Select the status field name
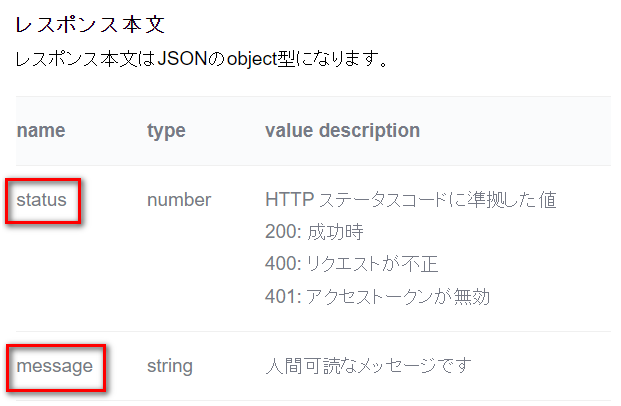Viewport: 621px width, 406px height. point(41,200)
